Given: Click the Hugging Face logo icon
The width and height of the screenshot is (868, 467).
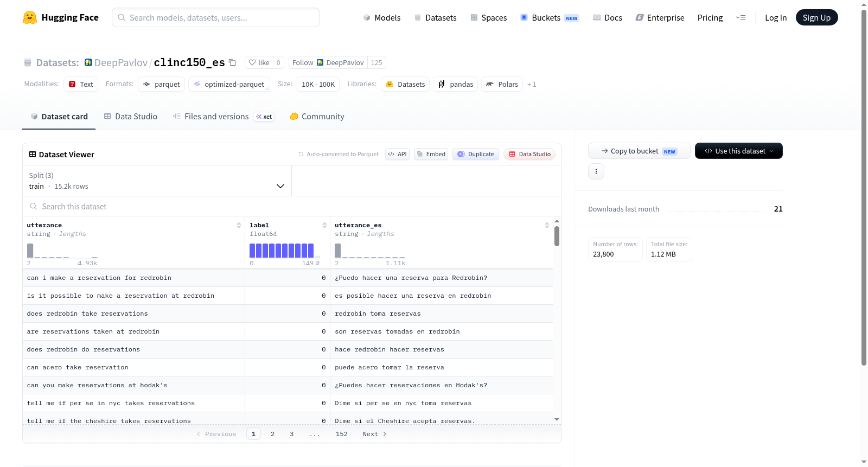Looking at the screenshot, I should coord(29,17).
